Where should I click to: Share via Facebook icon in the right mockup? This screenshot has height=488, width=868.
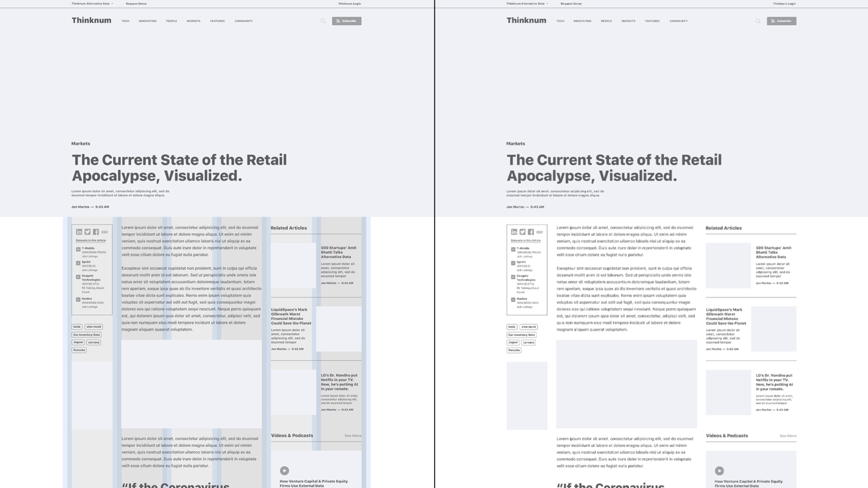click(x=531, y=232)
